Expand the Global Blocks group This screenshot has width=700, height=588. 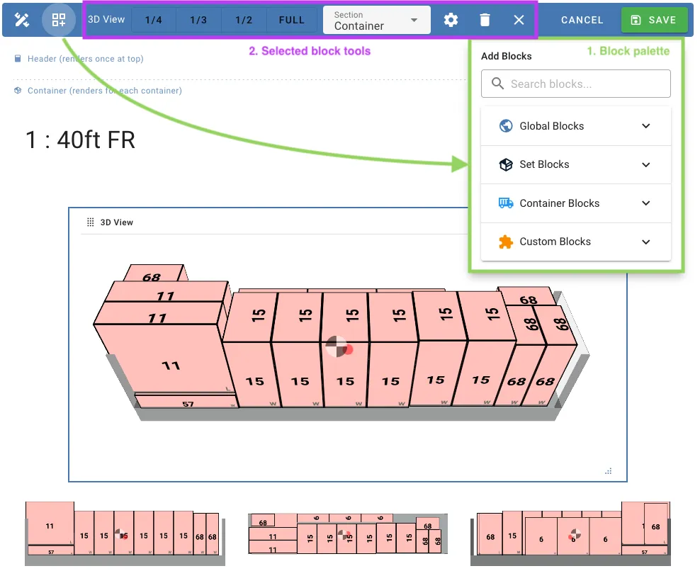(575, 126)
